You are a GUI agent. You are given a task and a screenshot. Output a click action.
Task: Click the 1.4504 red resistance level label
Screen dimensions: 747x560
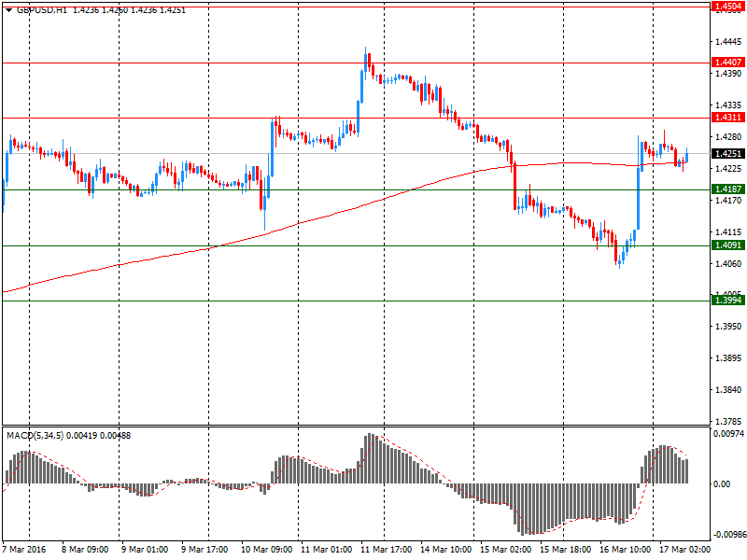[728, 7]
